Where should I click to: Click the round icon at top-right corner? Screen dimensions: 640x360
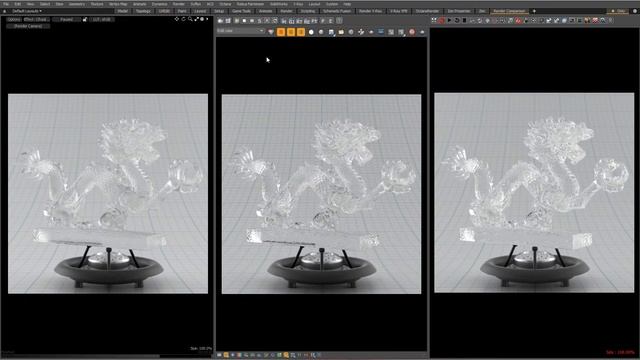click(635, 11)
